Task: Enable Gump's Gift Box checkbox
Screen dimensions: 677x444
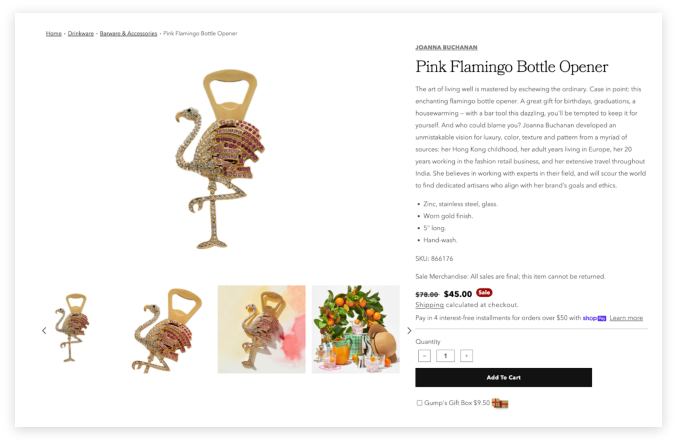Action: 419,403
